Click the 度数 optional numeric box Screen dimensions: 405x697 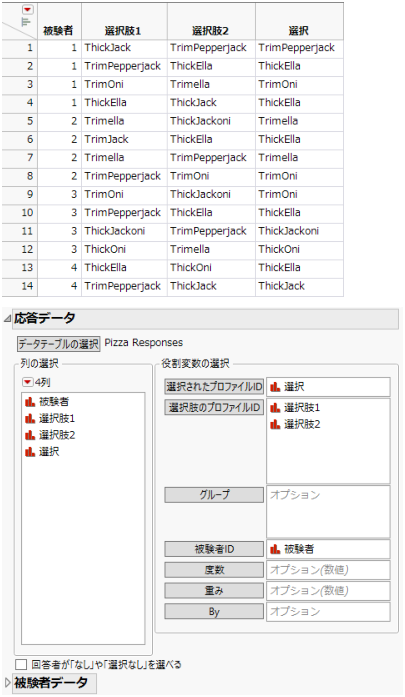pos(328,569)
